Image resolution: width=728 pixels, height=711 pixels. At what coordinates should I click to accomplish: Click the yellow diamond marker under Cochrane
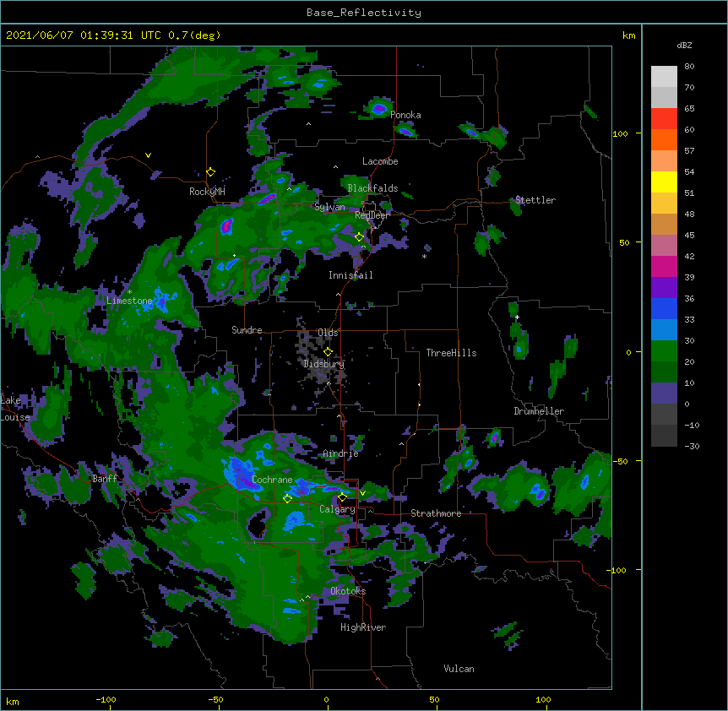click(287, 498)
